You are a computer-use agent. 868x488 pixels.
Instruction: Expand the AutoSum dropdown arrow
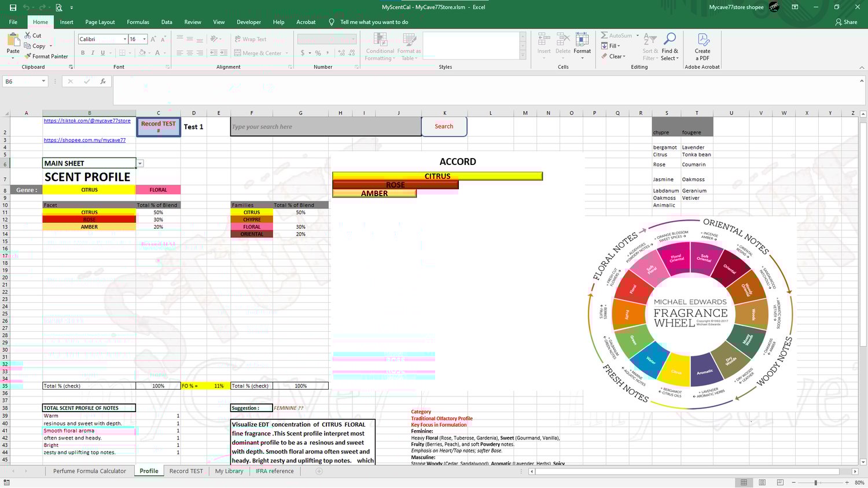point(638,35)
